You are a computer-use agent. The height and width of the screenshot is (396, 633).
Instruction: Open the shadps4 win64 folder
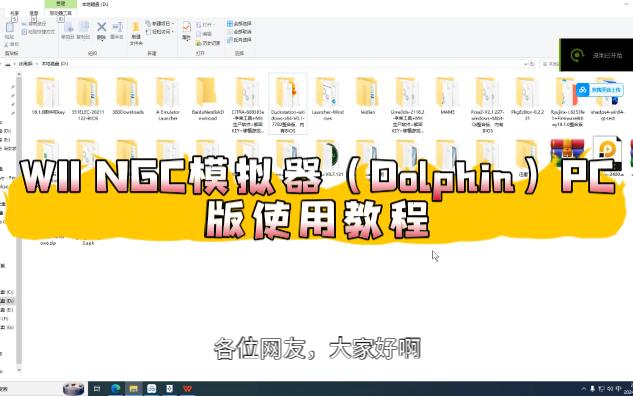[x=607, y=99]
